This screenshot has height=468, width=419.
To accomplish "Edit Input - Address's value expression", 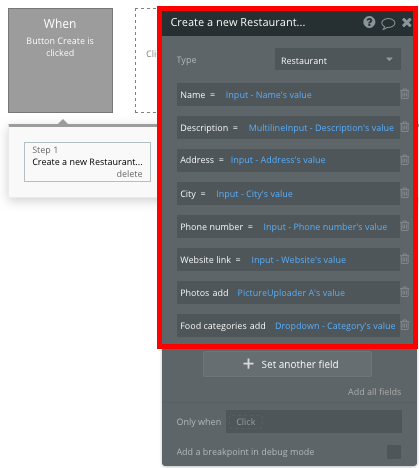I will coord(278,160).
